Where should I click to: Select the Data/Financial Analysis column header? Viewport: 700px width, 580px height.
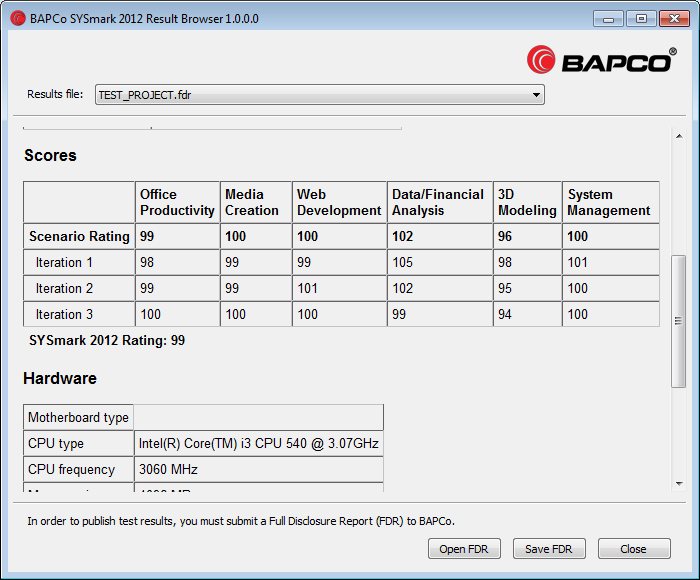438,202
